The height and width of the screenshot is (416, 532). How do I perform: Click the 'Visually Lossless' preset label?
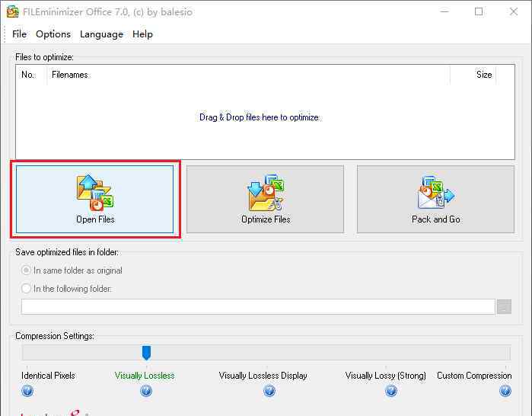tap(145, 376)
